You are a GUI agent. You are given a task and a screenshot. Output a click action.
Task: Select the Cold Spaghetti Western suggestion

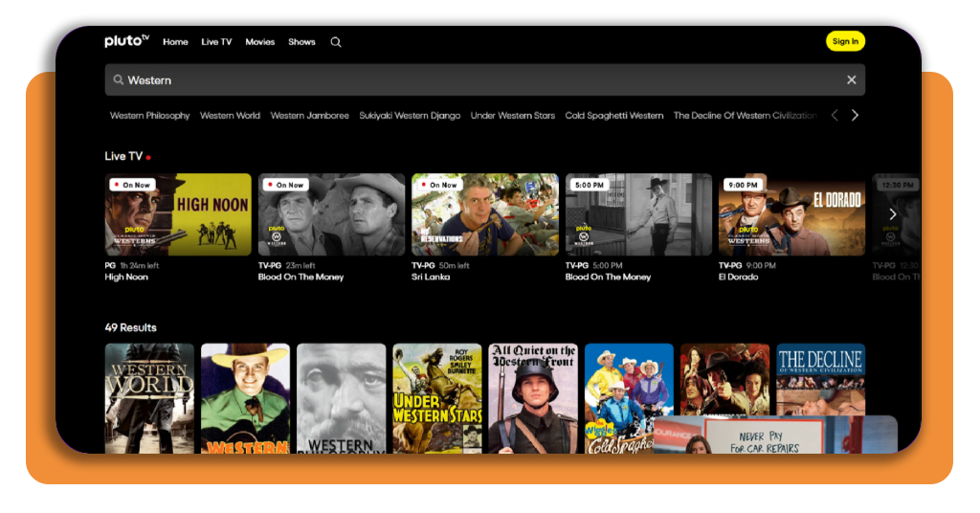click(614, 116)
